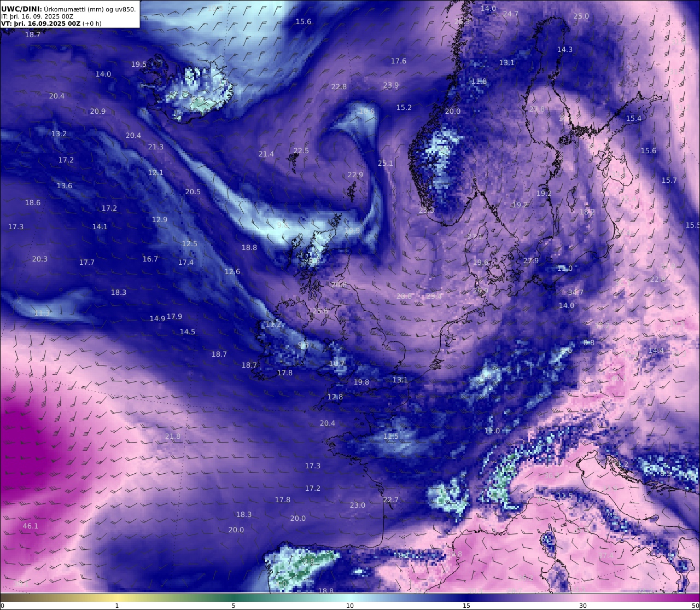Click the 17.4 map value
This screenshot has height=610, width=700.
point(186,263)
